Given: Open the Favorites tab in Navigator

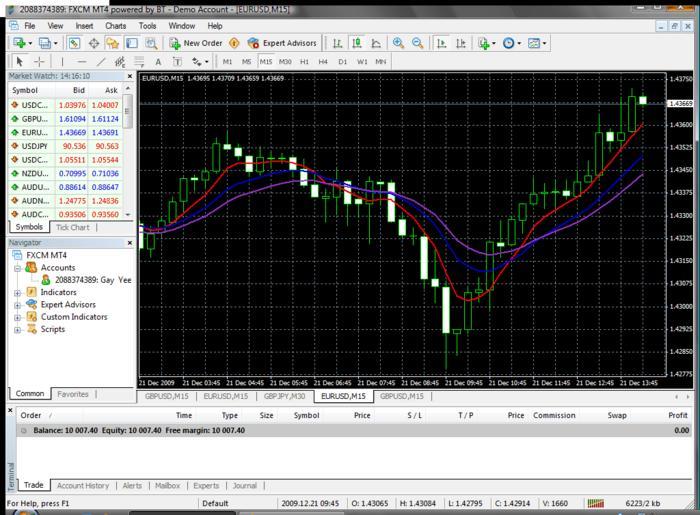Looking at the screenshot, I should 73,394.
